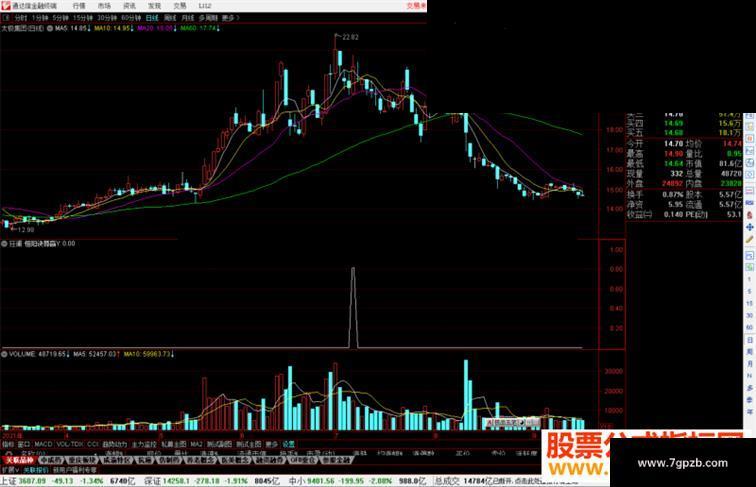Select the 周 shortcut in right sidebar
This screenshot has width=756, height=487.
[x=750, y=352]
